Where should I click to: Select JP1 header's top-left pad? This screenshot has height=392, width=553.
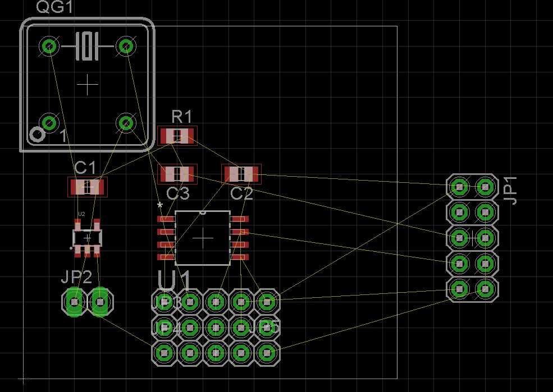459,187
